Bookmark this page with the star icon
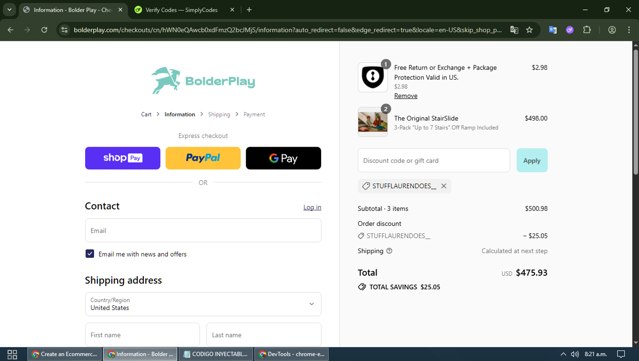This screenshot has height=361, width=639. tap(529, 30)
